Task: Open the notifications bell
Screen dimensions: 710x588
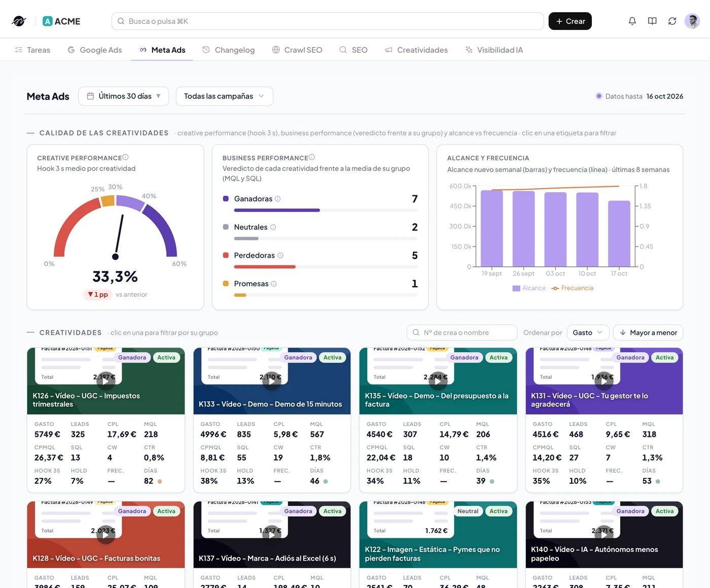Action: tap(632, 21)
